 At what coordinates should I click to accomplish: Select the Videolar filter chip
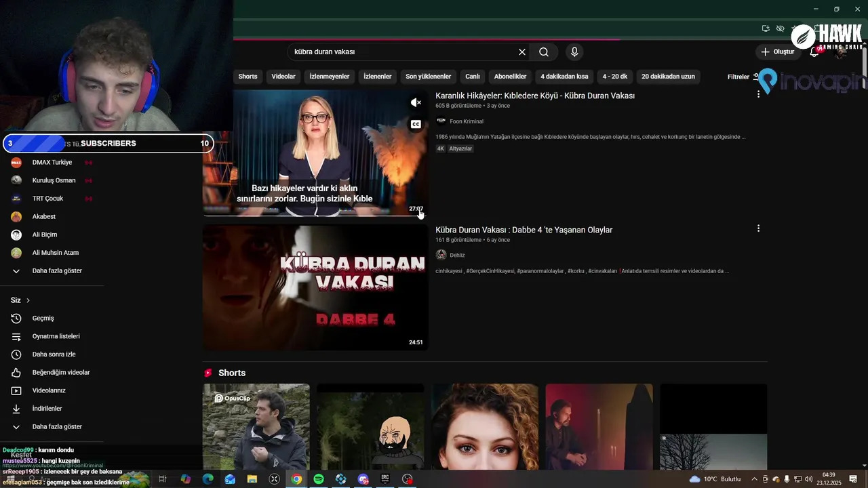(x=283, y=77)
